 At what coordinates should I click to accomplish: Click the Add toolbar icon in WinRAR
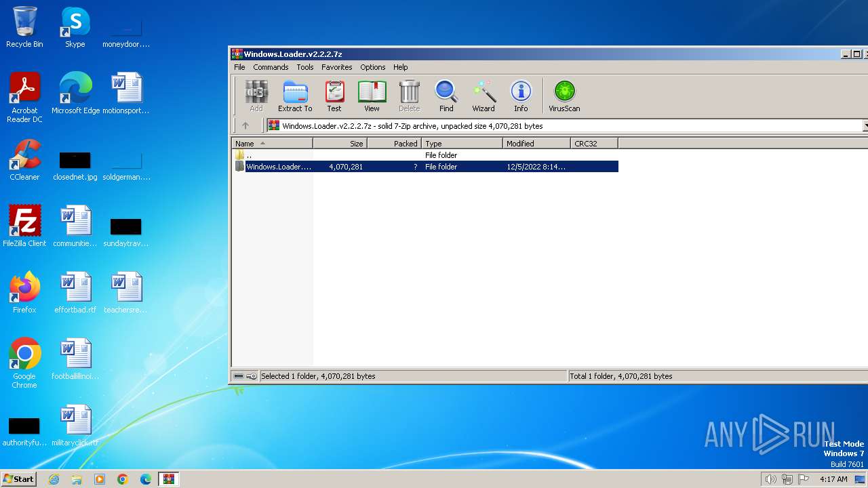coord(256,96)
